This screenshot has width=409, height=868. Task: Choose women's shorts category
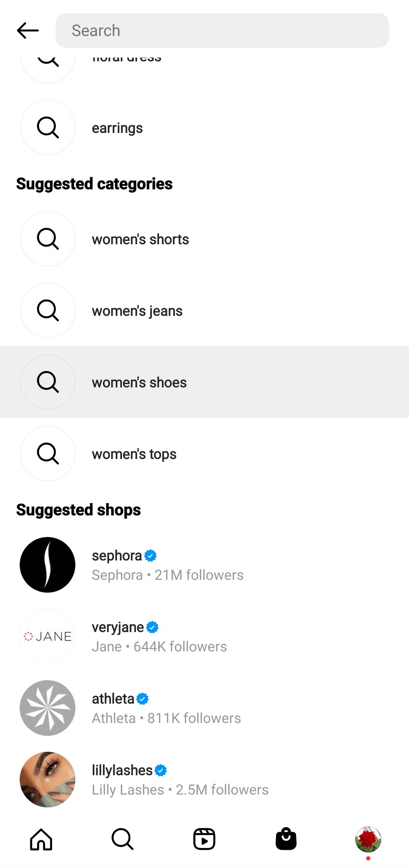[x=204, y=239]
